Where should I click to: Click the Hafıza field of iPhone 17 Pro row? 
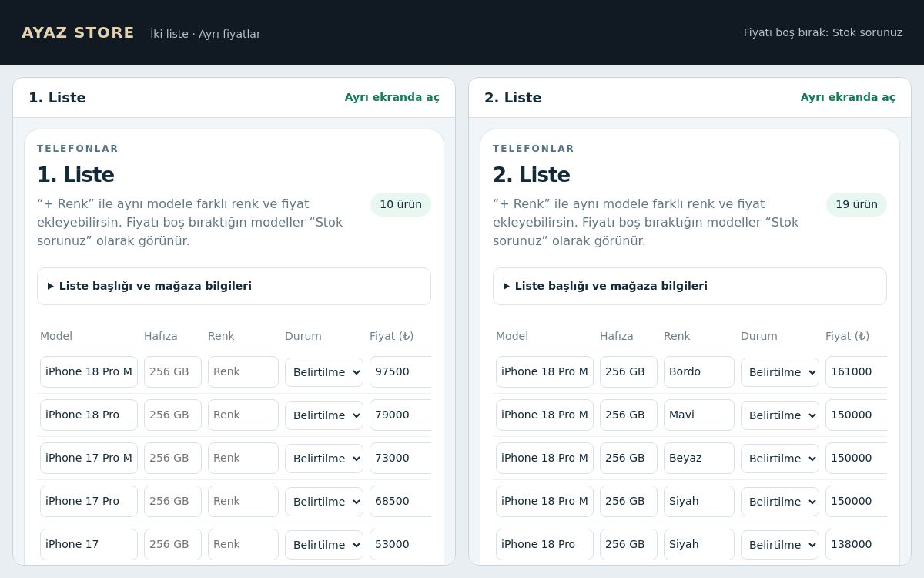coord(172,501)
